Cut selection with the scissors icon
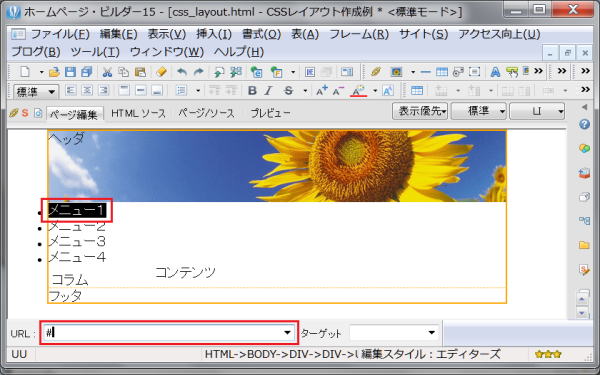Image resolution: width=600 pixels, height=375 pixels. (107, 72)
